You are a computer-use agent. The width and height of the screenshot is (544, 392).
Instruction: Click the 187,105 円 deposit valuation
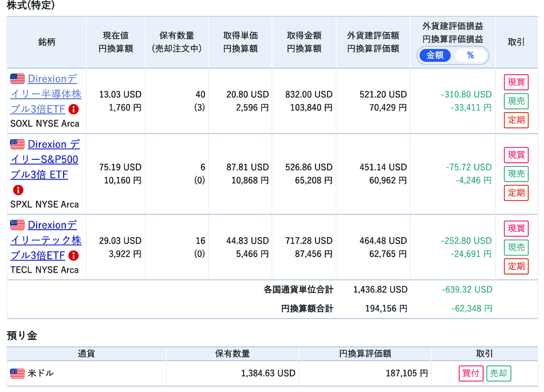(407, 373)
